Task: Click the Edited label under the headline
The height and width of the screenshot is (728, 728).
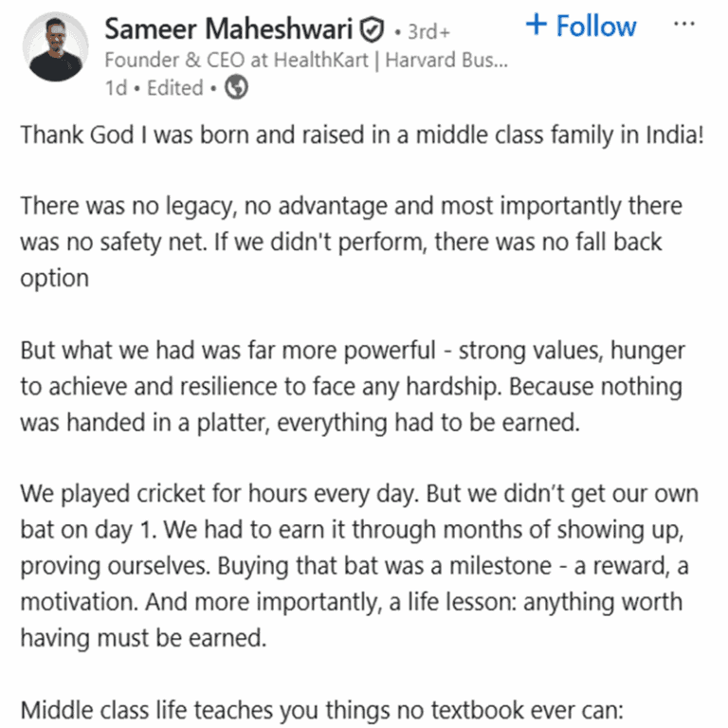Action: click(x=175, y=88)
